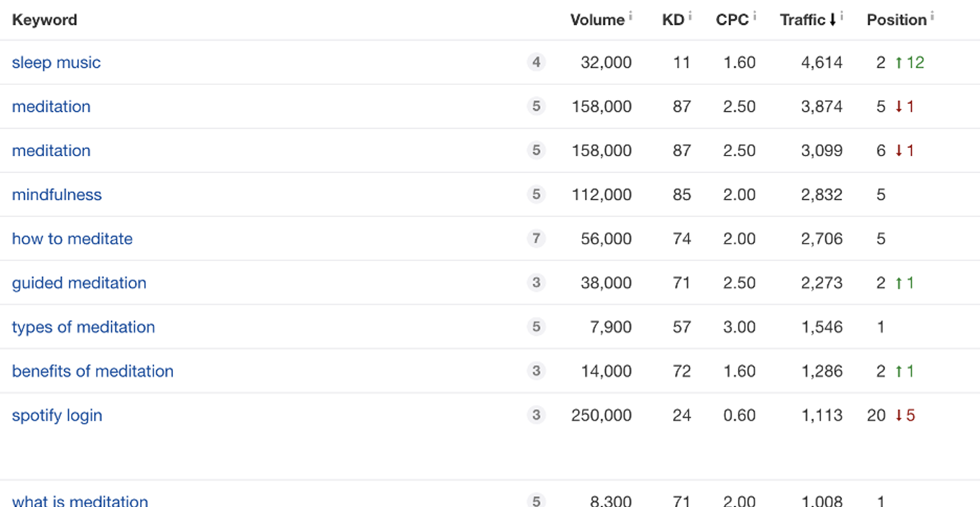Open the what is meditation keyword
Screen dimensions: 980x507
80,500
